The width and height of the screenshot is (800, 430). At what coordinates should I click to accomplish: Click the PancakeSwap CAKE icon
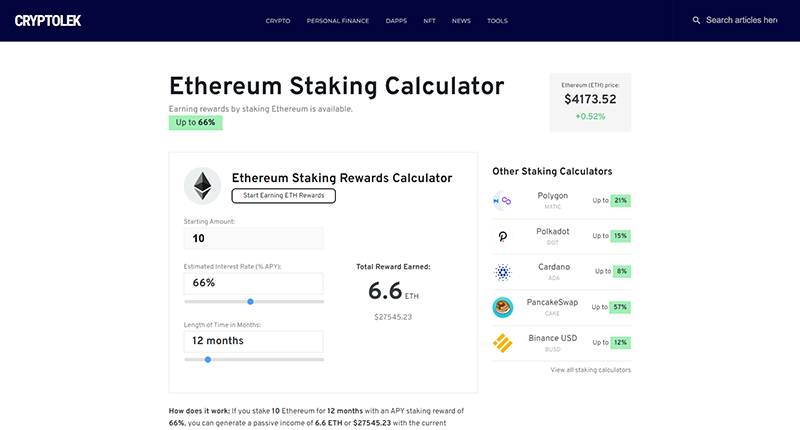click(x=503, y=308)
